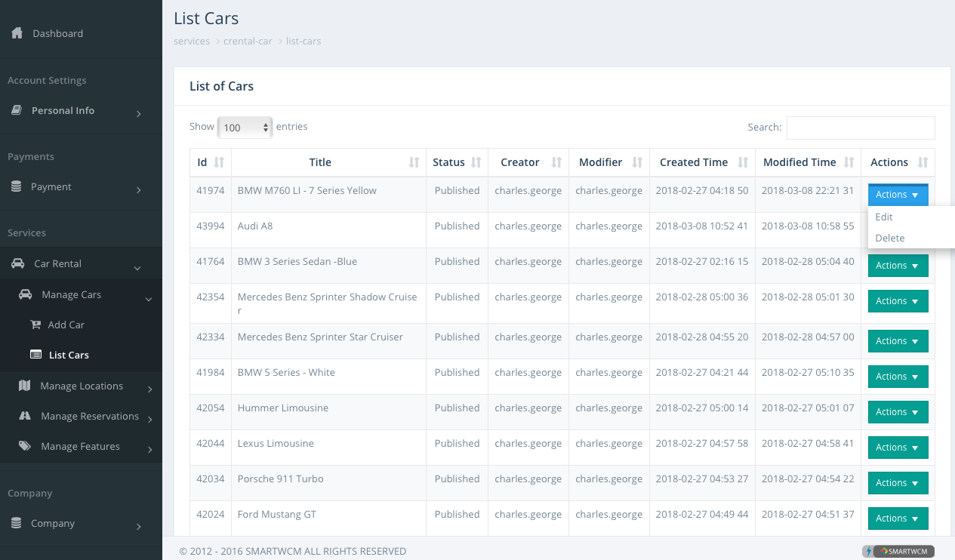Expand the Manage Reservations chevron

click(150, 420)
